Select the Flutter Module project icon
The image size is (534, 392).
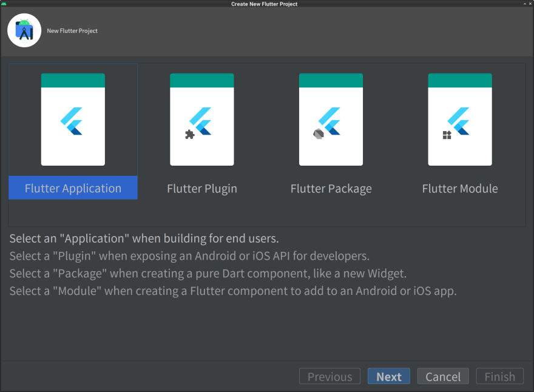point(460,120)
